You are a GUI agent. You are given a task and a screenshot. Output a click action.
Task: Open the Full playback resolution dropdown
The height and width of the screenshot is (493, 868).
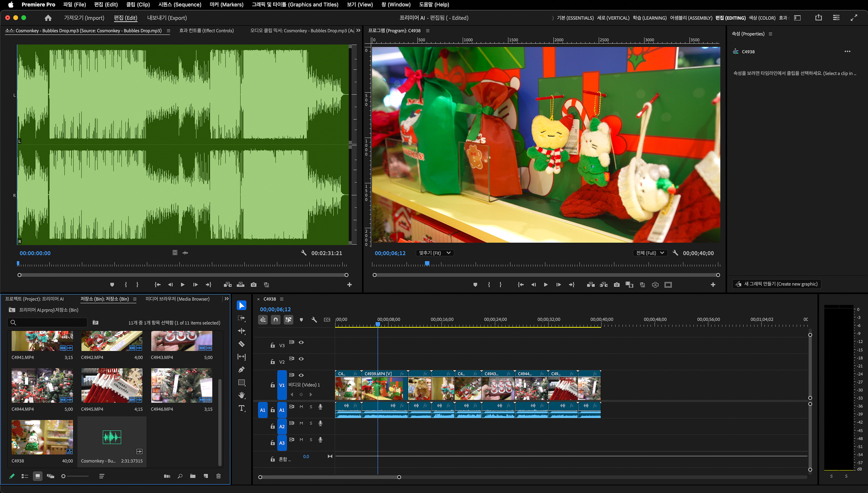tap(650, 253)
